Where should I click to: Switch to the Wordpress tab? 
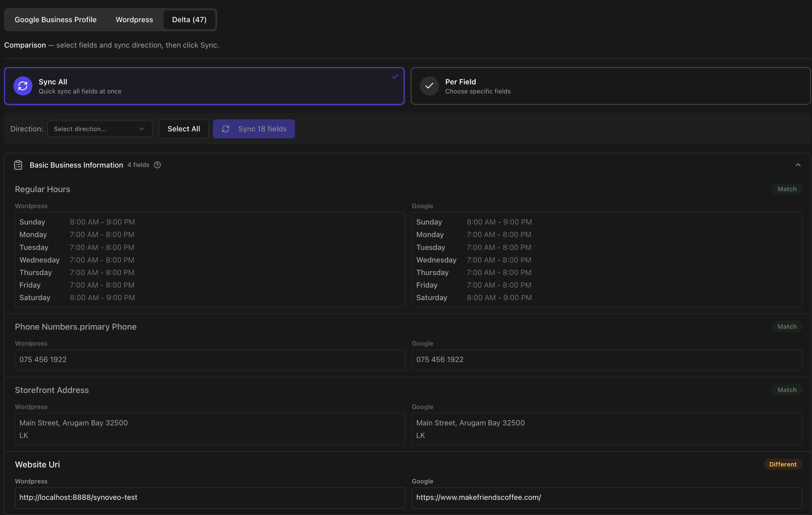point(134,20)
